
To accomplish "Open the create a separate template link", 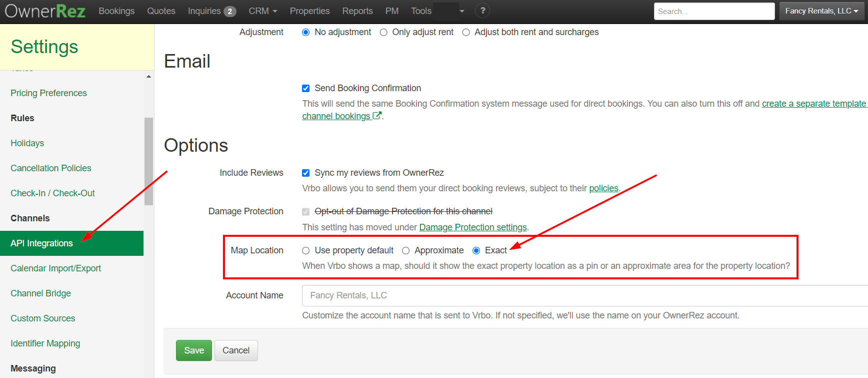I will click(x=814, y=104).
